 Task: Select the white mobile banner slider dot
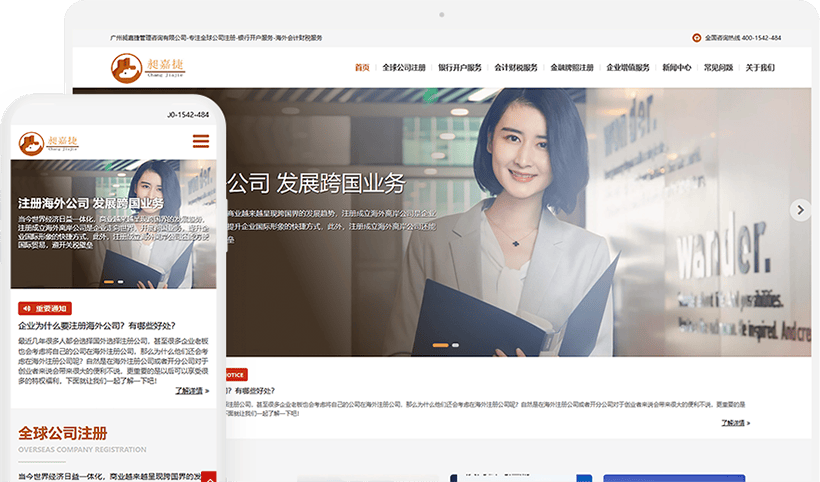120,282
